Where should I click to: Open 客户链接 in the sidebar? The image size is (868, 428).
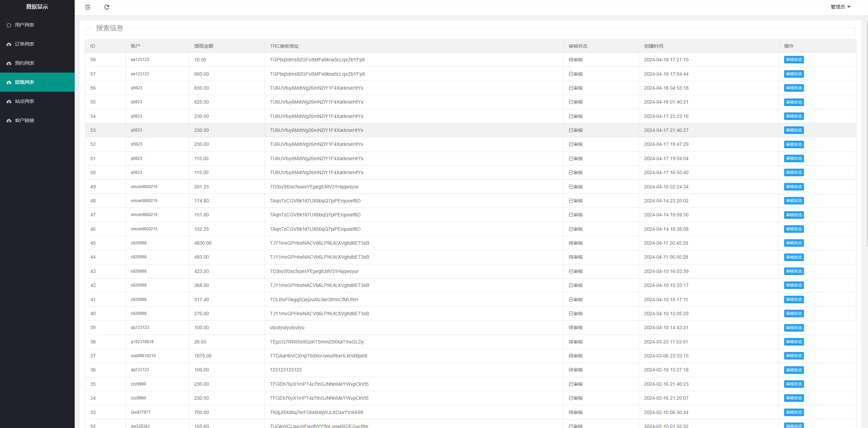pos(37,120)
